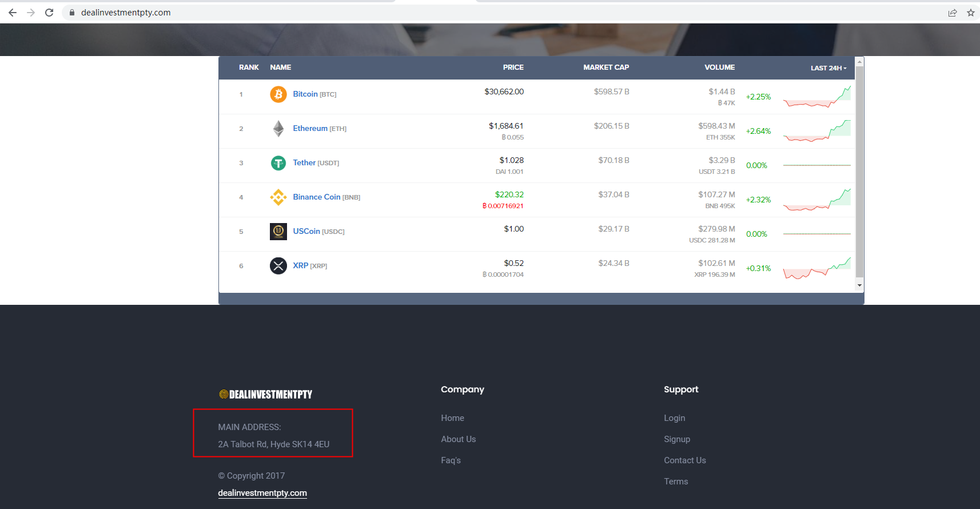The height and width of the screenshot is (509, 980).
Task: Reload the page with the refresh icon
Action: [x=49, y=13]
